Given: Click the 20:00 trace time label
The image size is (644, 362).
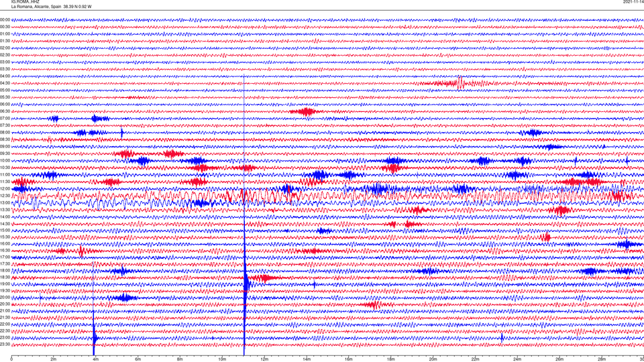Looking at the screenshot, I should point(5,298).
